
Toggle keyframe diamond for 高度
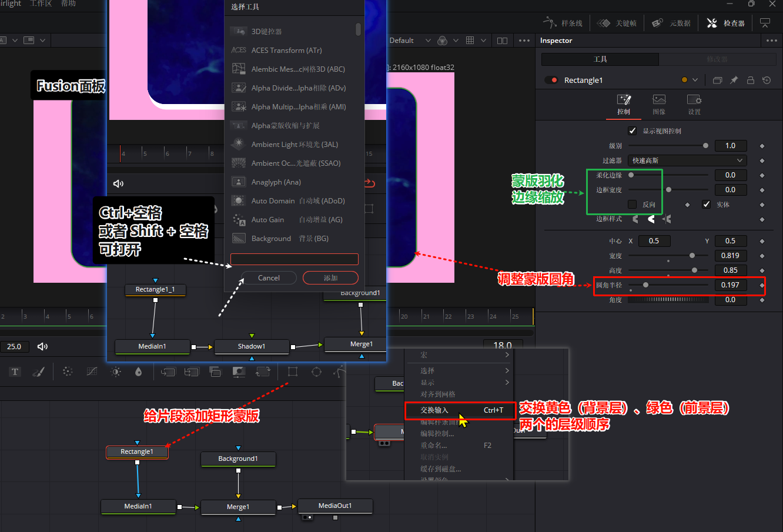click(x=762, y=270)
